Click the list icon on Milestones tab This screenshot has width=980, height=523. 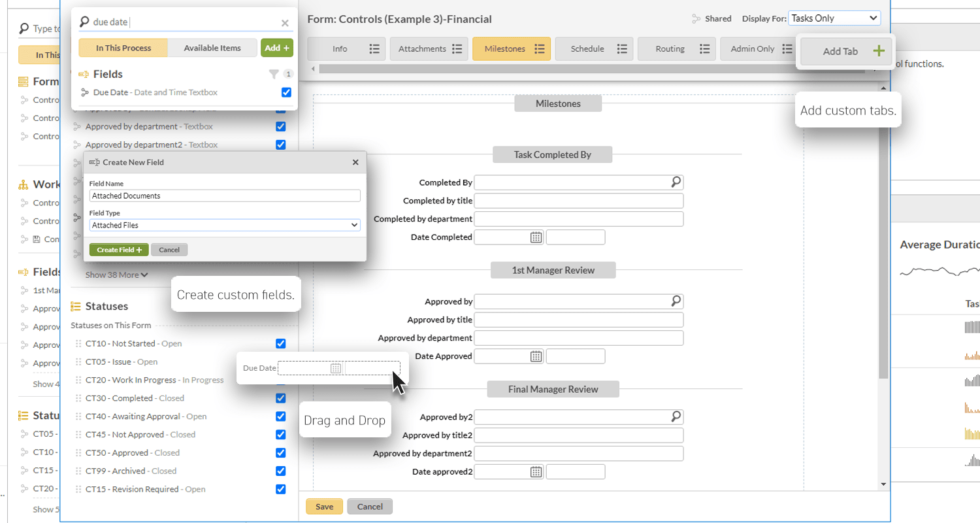[x=540, y=48]
